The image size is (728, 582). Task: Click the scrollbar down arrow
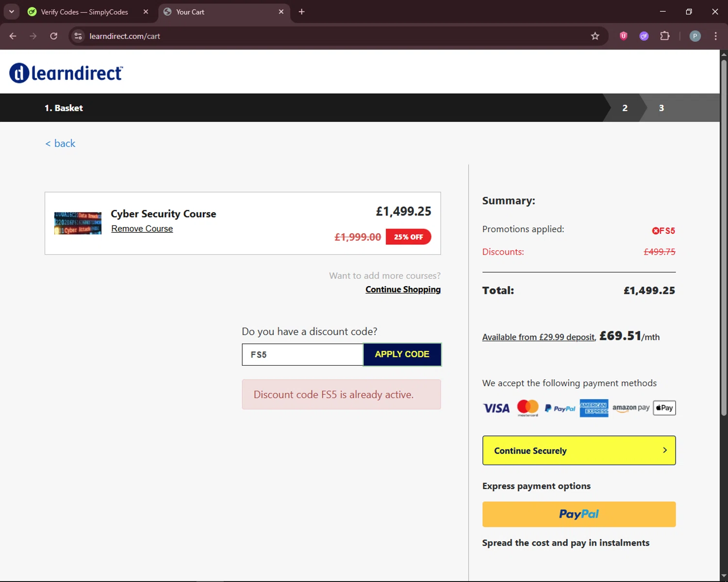point(724,577)
